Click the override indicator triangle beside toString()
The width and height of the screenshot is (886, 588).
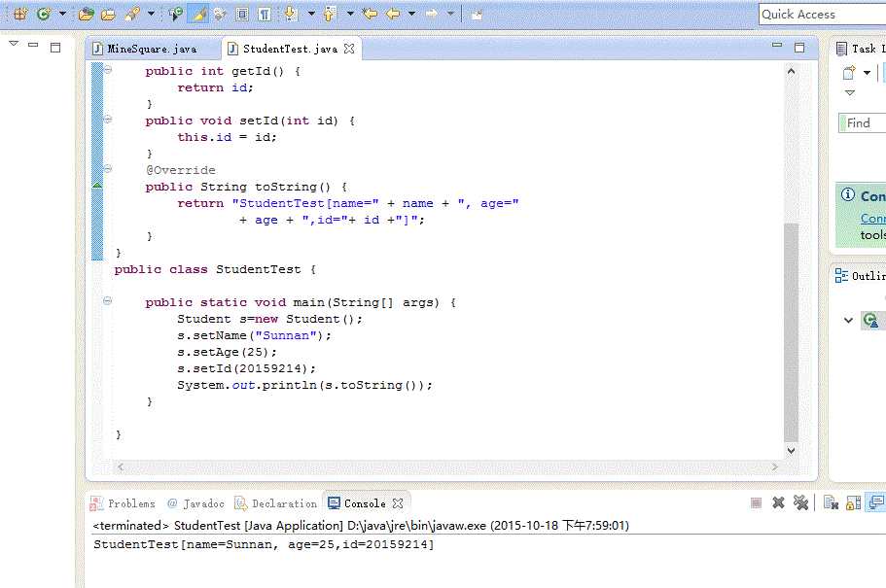pos(97,186)
